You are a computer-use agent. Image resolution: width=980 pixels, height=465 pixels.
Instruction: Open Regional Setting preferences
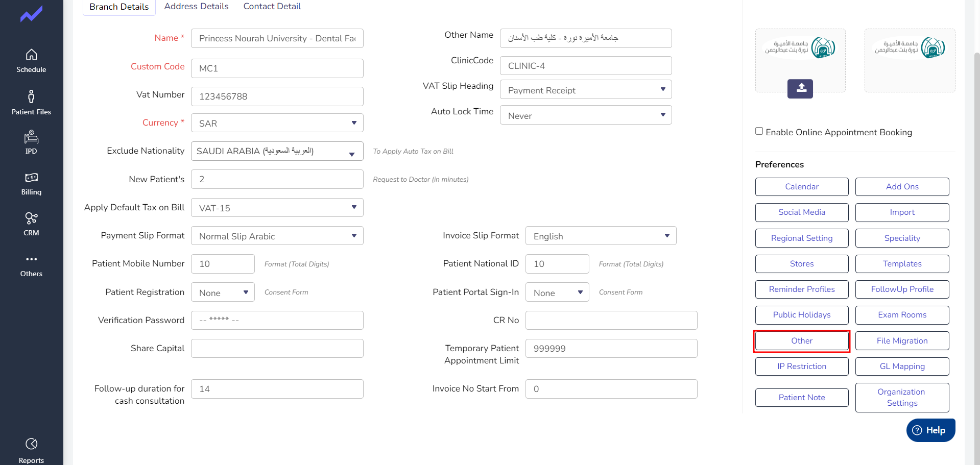tap(802, 238)
